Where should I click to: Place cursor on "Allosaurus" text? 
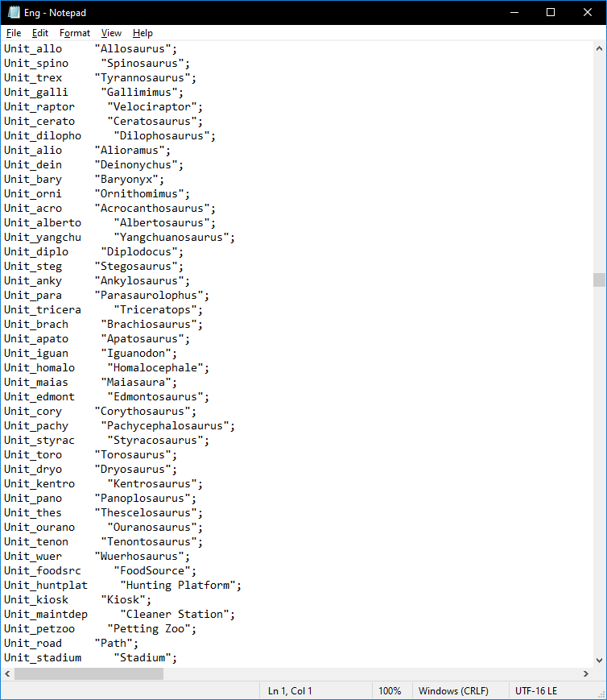136,48
